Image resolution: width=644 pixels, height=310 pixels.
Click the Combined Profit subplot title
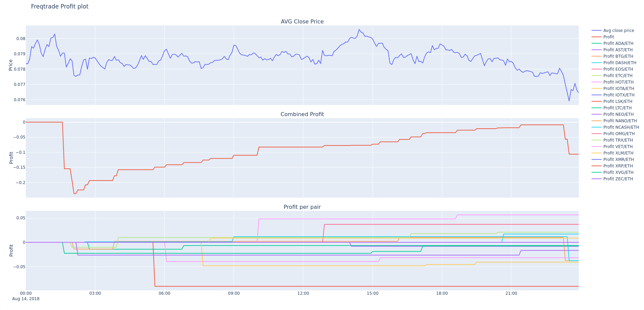tap(302, 114)
